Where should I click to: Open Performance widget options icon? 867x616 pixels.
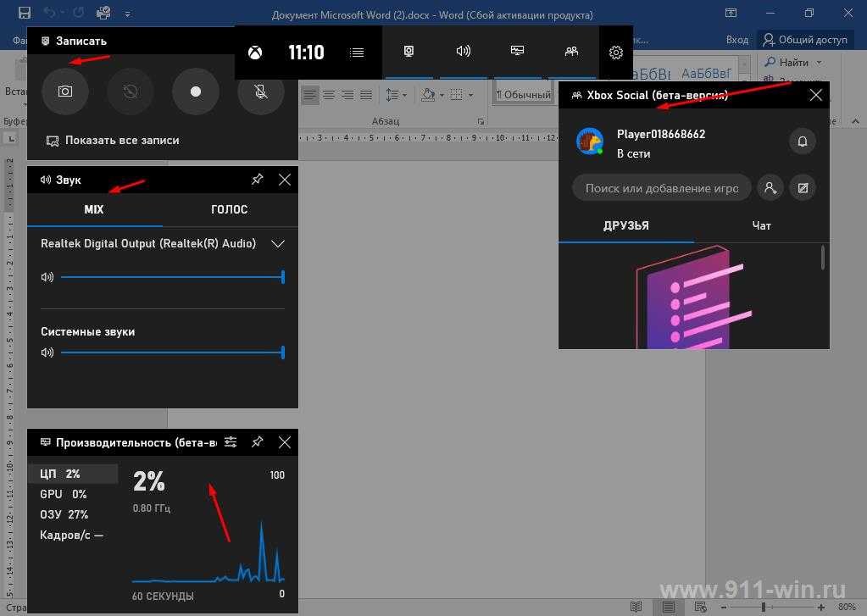[x=231, y=442]
